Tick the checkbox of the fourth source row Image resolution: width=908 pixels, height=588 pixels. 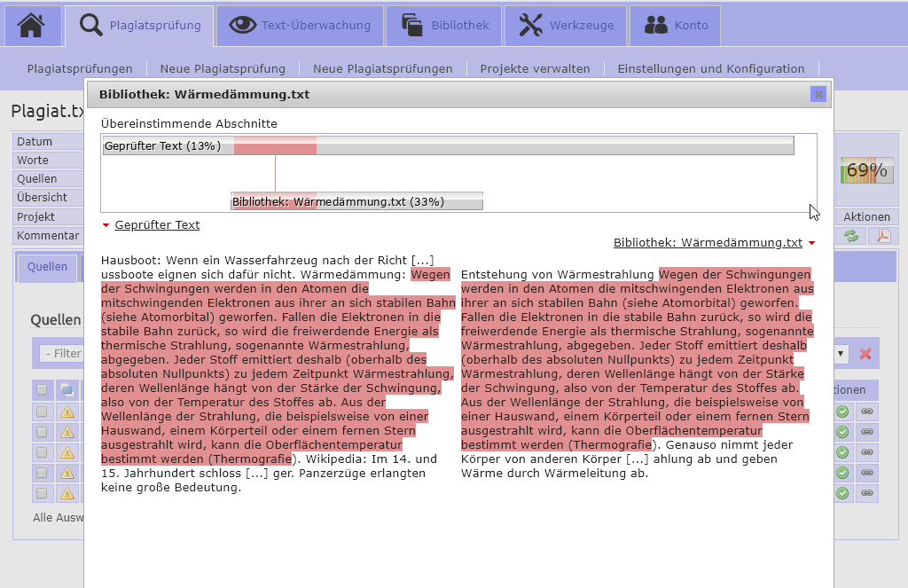[x=42, y=473]
